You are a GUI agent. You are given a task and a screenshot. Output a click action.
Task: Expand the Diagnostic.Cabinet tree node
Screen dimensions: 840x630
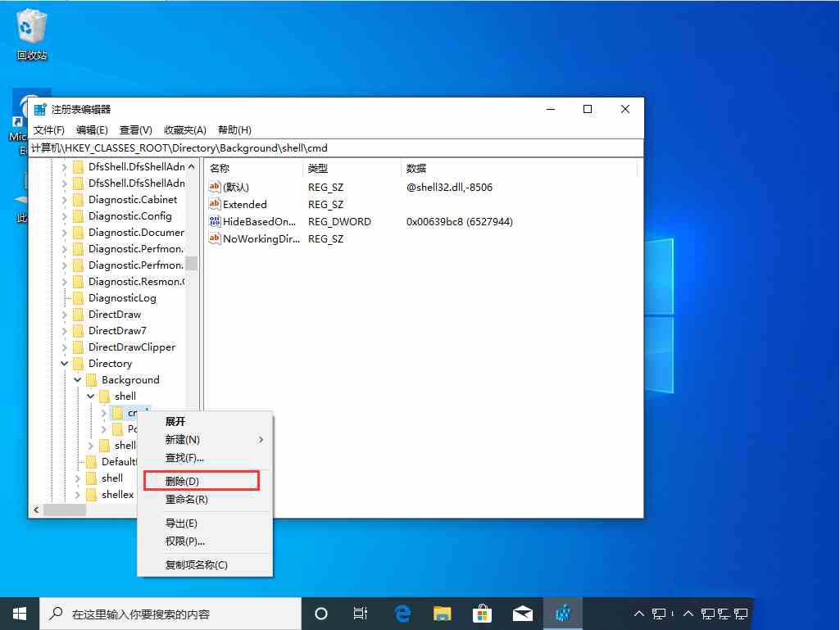click(64, 200)
